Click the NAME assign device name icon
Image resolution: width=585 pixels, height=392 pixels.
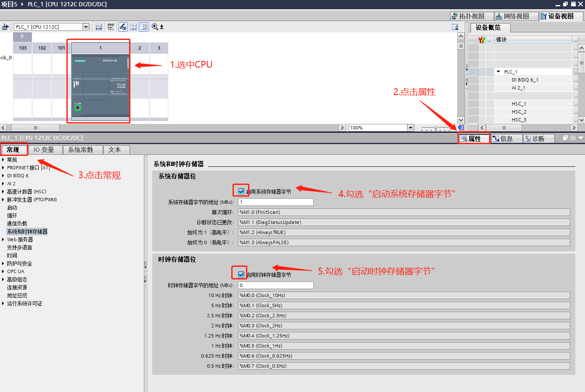coord(111,27)
